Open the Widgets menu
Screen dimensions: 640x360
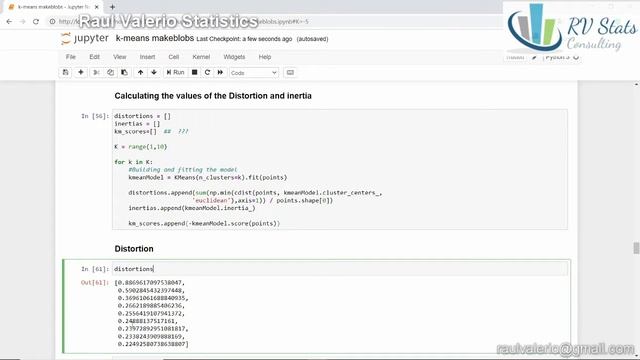(234, 57)
